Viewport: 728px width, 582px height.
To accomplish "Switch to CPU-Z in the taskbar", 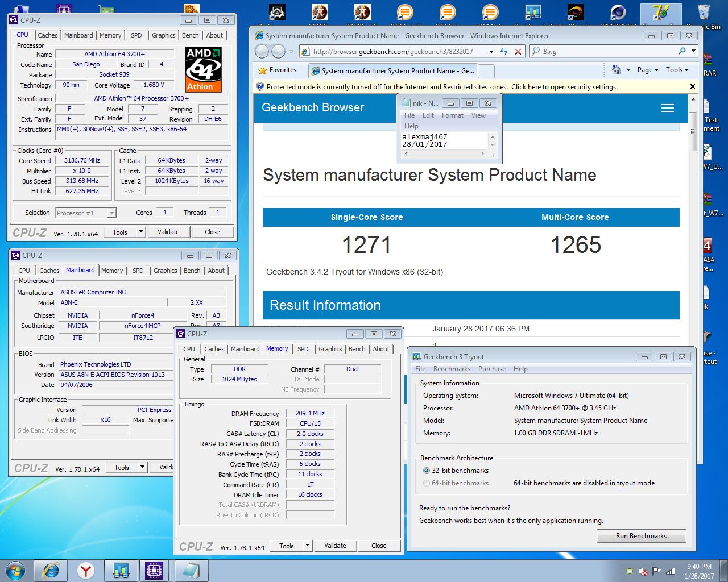I will click(x=155, y=570).
